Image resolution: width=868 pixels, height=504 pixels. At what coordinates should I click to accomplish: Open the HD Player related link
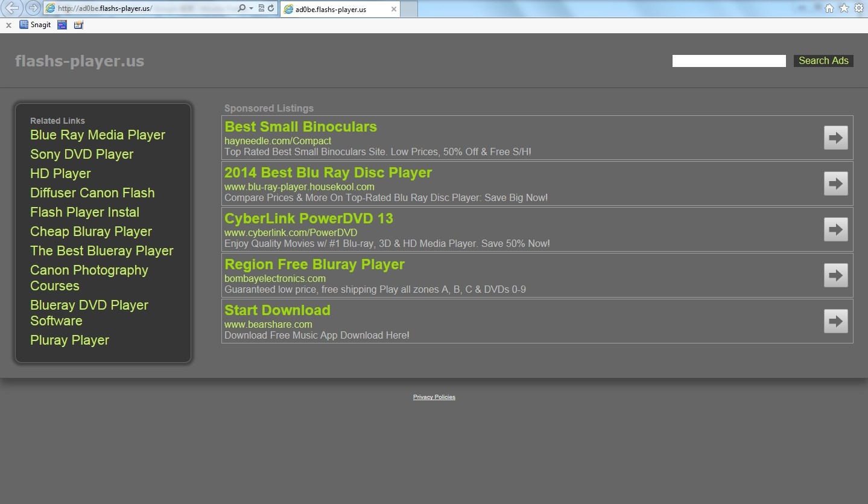point(60,173)
